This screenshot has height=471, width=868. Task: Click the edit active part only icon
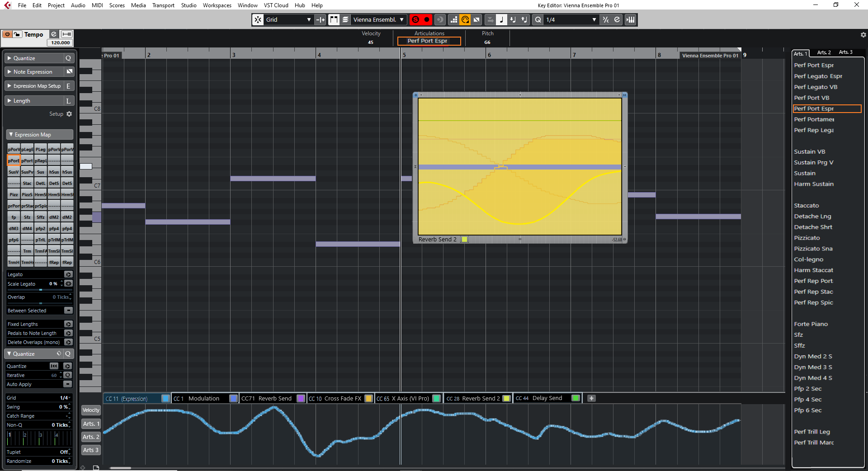345,19
